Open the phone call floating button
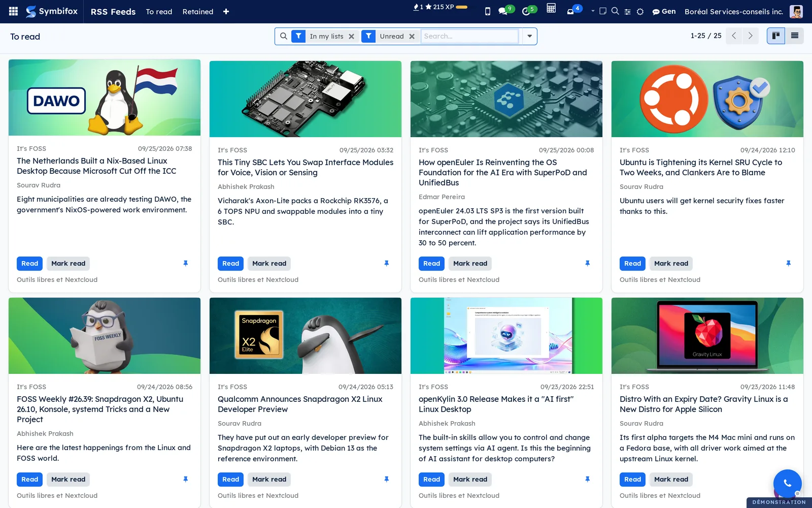Viewport: 812px width, 508px height. (x=787, y=483)
